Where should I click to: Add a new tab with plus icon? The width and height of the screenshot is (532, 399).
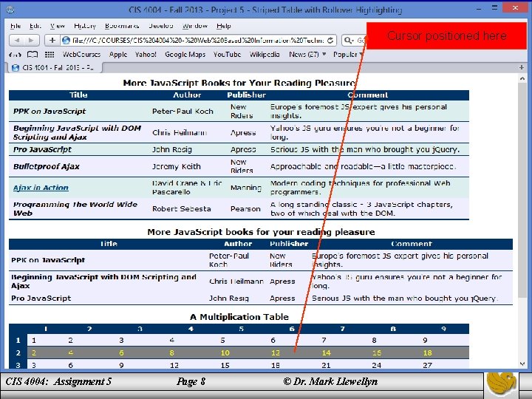click(x=522, y=67)
